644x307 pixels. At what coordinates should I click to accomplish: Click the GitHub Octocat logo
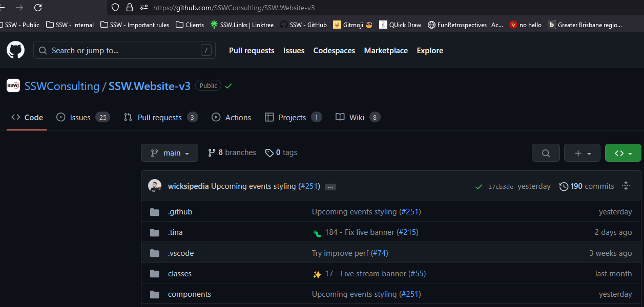click(15, 50)
